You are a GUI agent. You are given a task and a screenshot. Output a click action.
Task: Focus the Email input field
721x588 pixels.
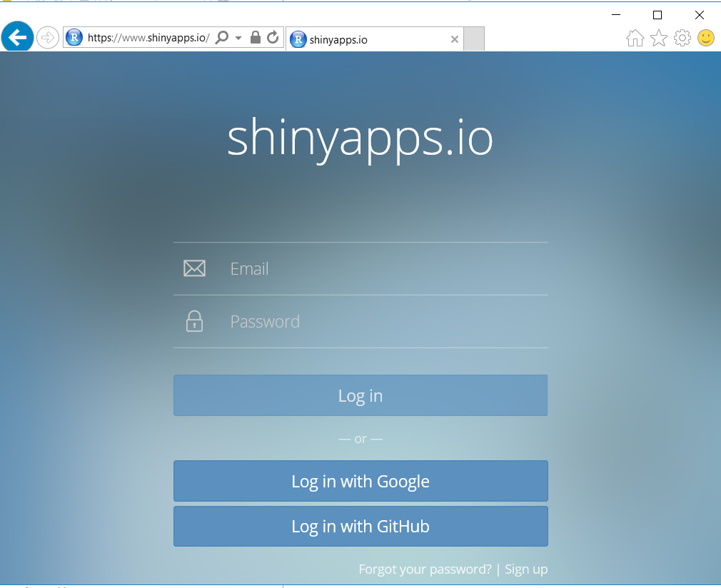tap(360, 268)
